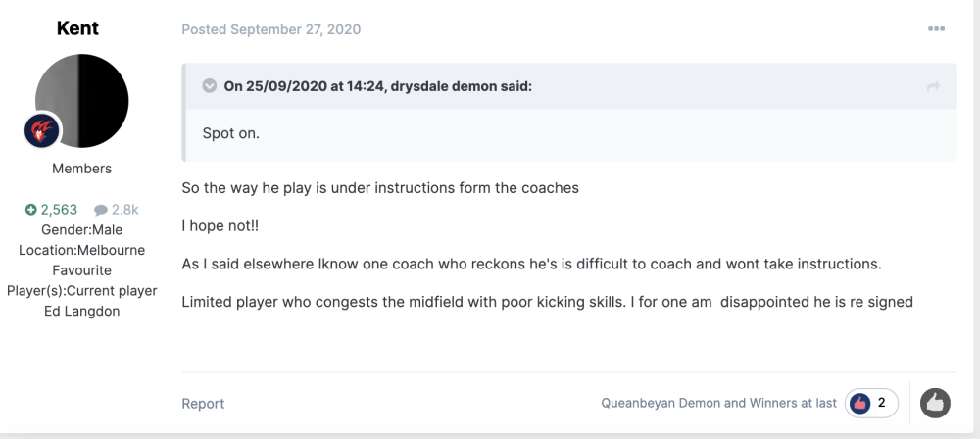Click the Members group label
Viewport: 980px width, 439px height.
81,169
